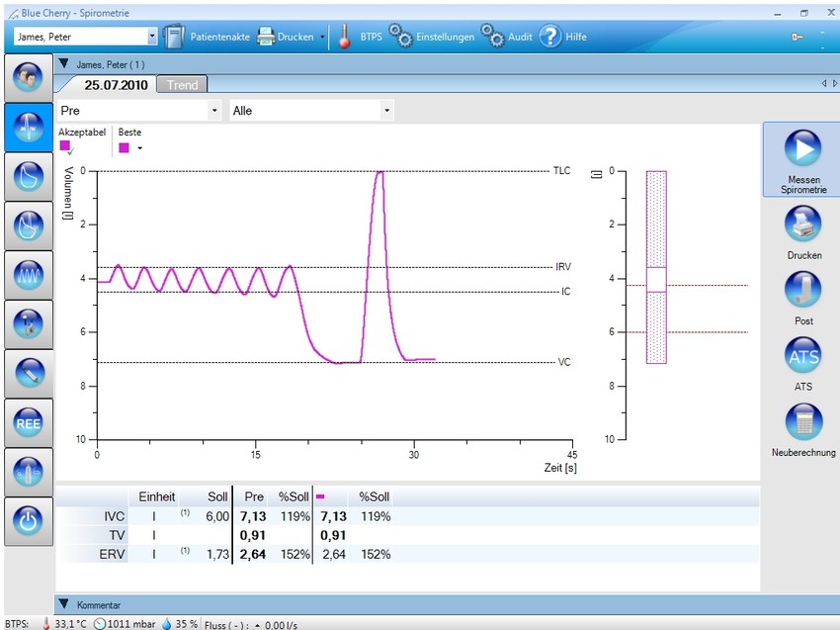This screenshot has height=630, width=840.
Task: Open the Alle filter dropdown
Action: pos(385,111)
